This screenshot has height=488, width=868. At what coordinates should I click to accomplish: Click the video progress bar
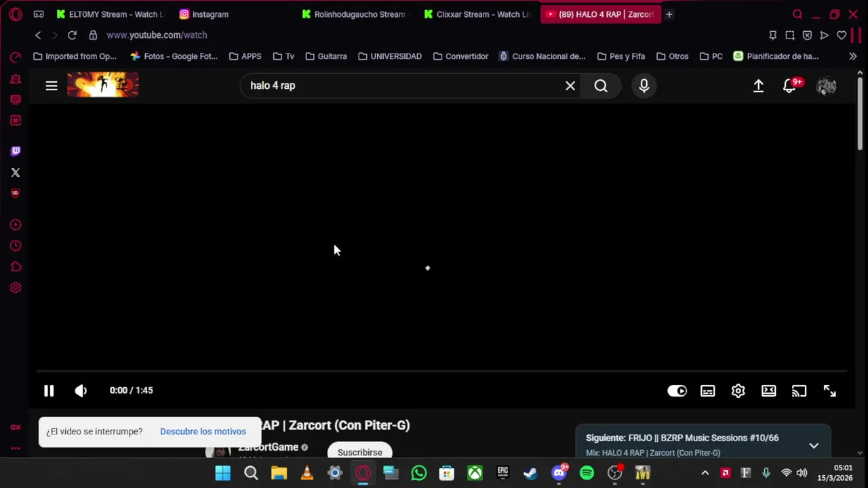click(x=441, y=371)
